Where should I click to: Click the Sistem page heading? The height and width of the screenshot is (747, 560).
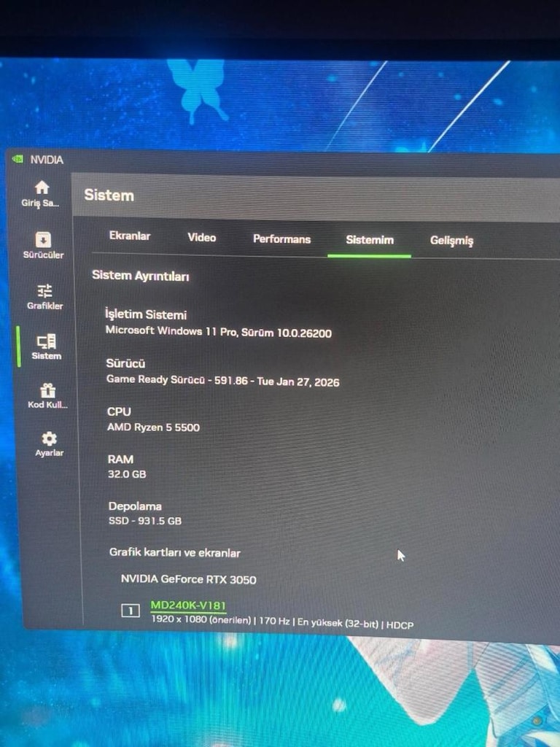[x=109, y=196]
